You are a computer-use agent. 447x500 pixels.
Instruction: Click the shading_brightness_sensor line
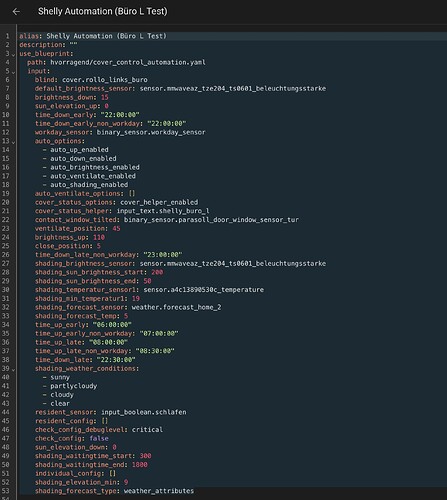tap(180, 263)
